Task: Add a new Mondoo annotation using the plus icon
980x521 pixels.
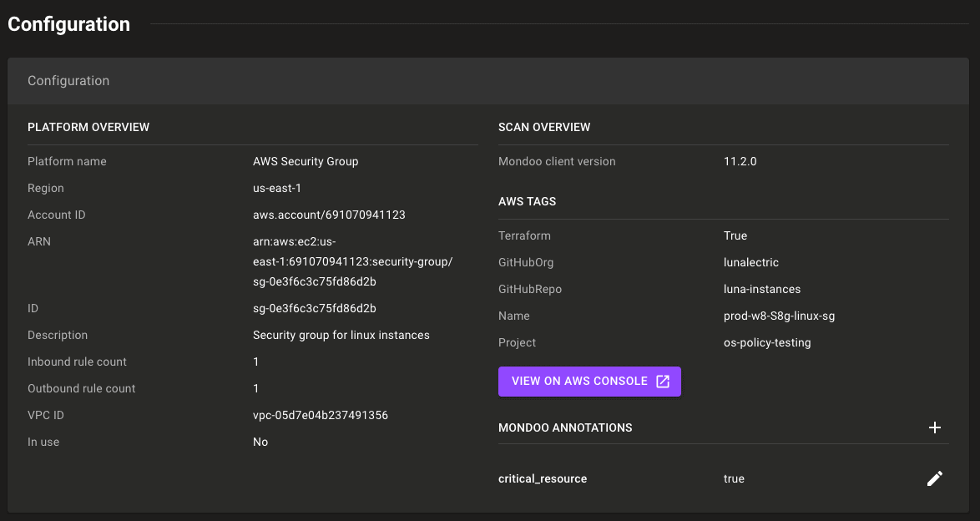Action: (935, 427)
